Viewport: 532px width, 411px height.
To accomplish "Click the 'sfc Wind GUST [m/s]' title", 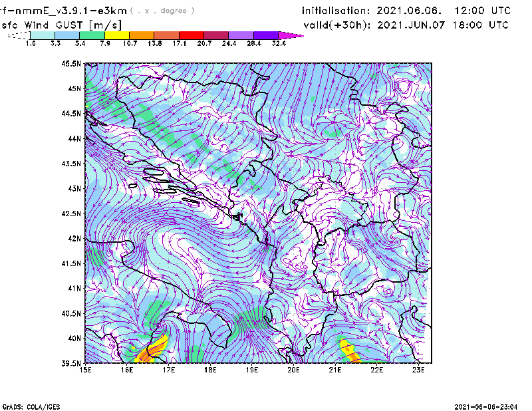I will point(62,25).
